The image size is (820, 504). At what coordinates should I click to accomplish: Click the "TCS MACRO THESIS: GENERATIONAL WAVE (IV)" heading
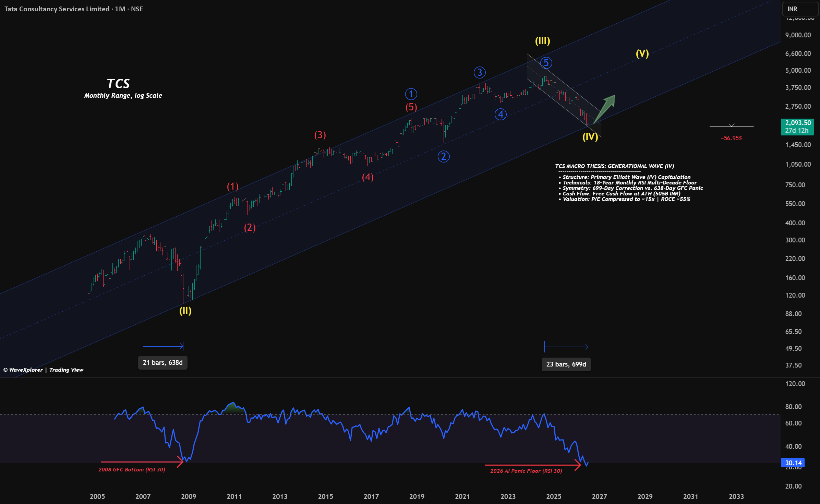point(615,166)
